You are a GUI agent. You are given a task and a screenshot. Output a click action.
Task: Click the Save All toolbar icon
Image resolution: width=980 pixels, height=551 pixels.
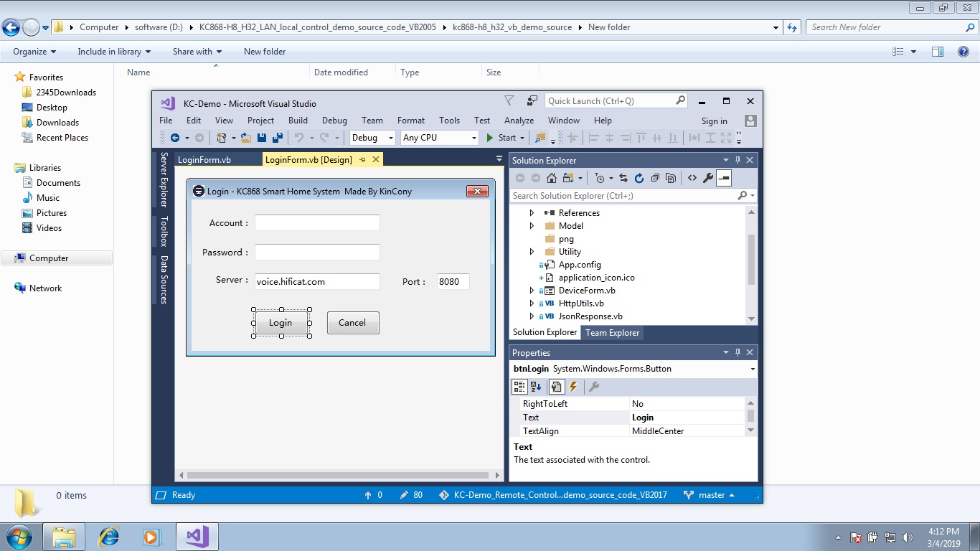pyautogui.click(x=278, y=138)
